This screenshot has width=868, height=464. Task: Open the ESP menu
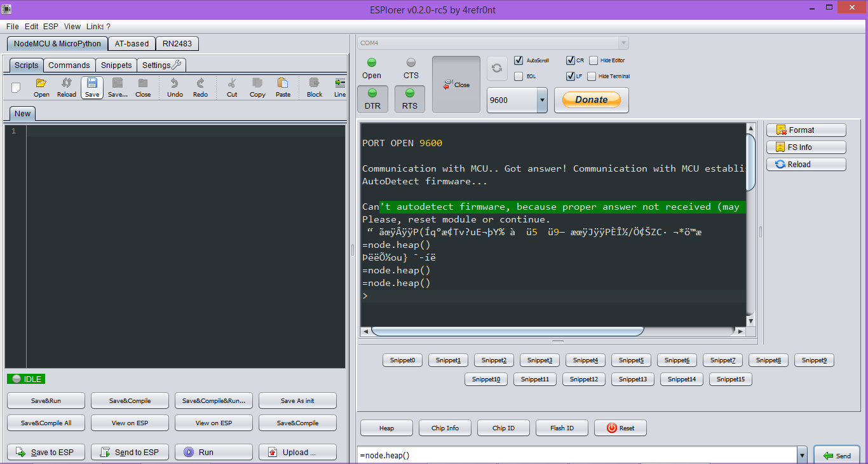click(x=50, y=27)
